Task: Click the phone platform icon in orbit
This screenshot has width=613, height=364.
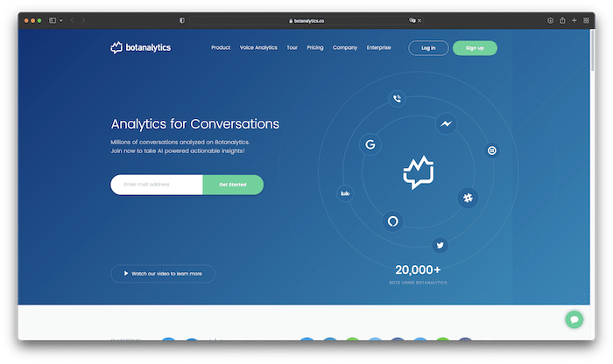Action: pos(397,98)
